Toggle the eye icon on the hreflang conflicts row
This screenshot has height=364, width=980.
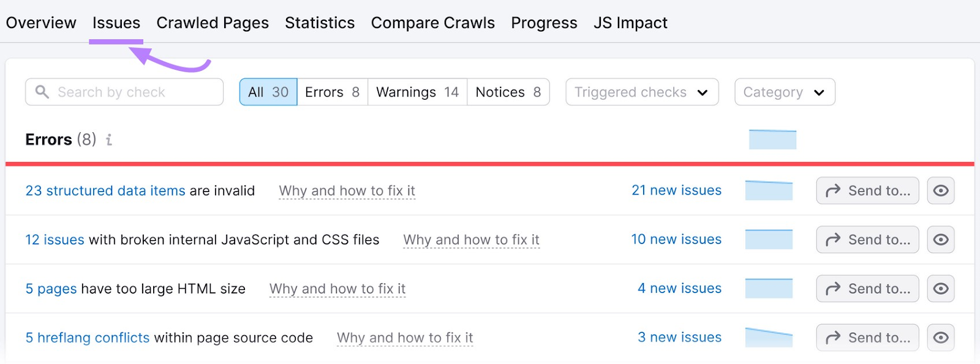tap(941, 337)
